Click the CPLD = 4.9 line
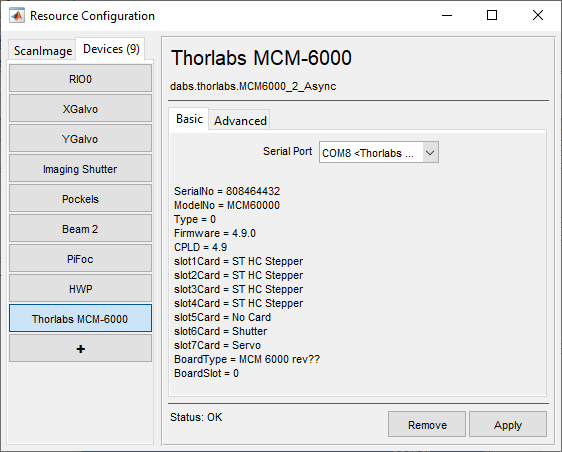Screen dimensions: 562x452 (x=200, y=247)
